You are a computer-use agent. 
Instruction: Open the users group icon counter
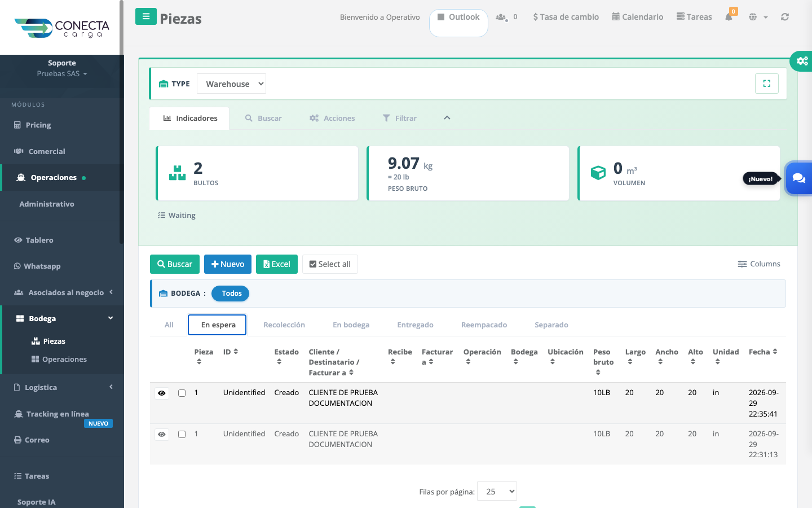click(x=506, y=17)
